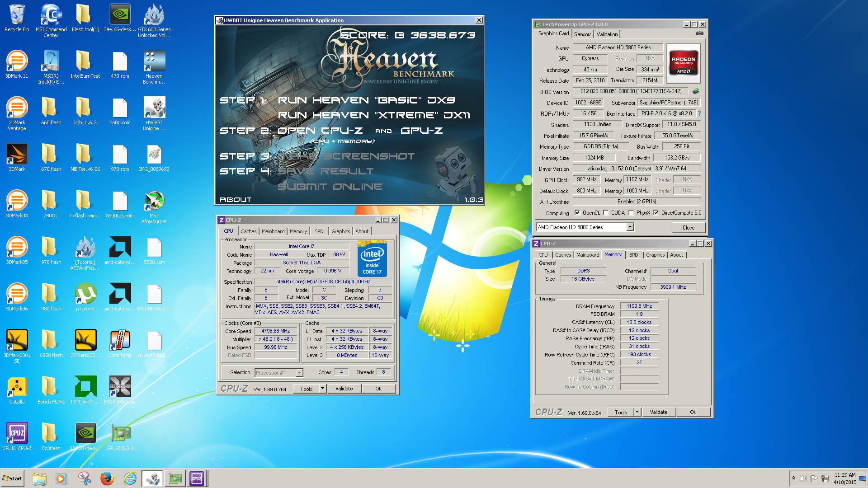
Task: Switch to Mainboard tab in CPU-Z CPU window
Action: 273,231
